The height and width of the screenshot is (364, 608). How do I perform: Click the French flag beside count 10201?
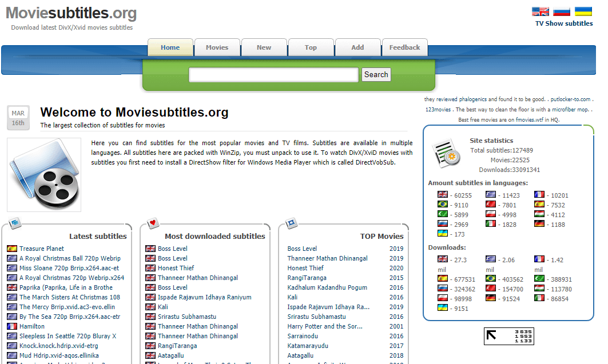[x=539, y=194]
